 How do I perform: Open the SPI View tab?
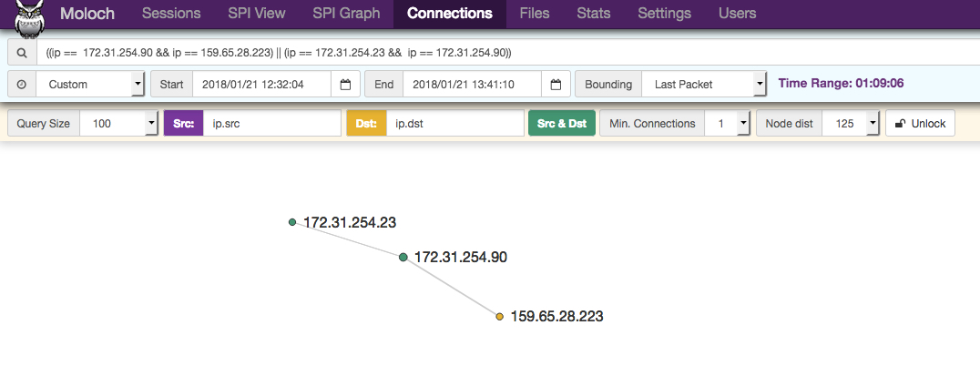click(257, 13)
